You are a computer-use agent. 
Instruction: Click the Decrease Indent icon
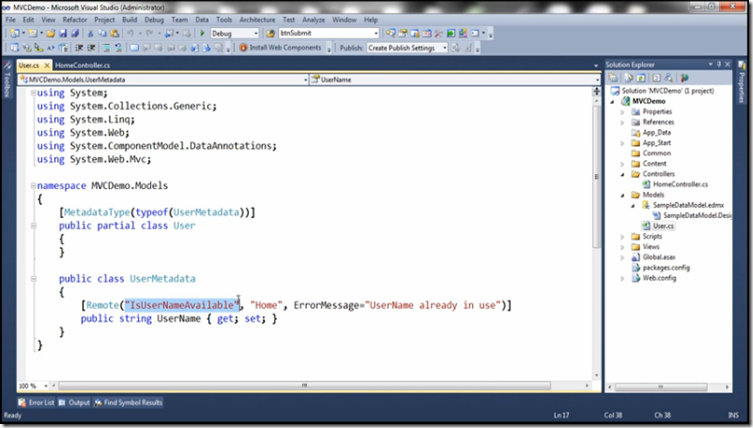(x=79, y=48)
